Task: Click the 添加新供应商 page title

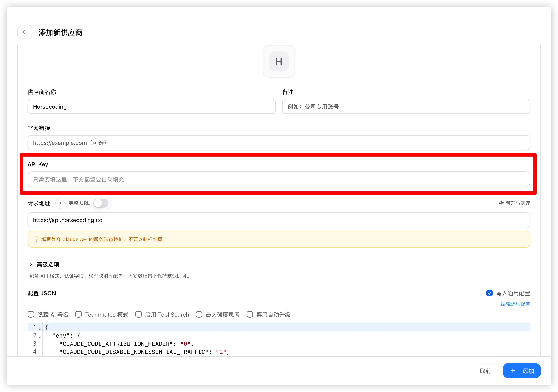Action: point(60,32)
